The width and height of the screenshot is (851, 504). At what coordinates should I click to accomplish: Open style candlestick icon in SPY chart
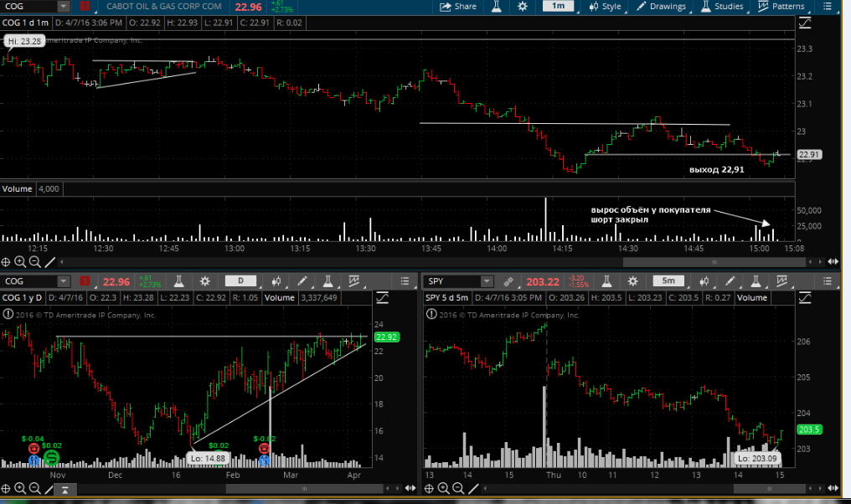coord(704,281)
